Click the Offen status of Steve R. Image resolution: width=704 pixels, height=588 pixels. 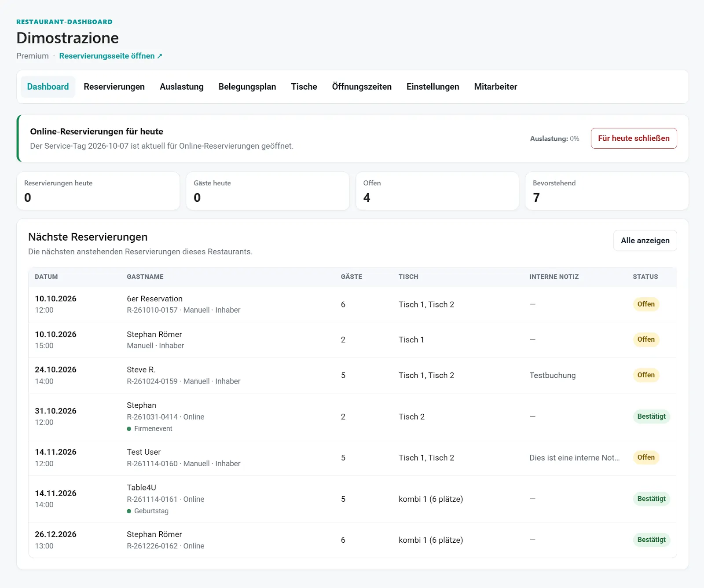(x=646, y=375)
